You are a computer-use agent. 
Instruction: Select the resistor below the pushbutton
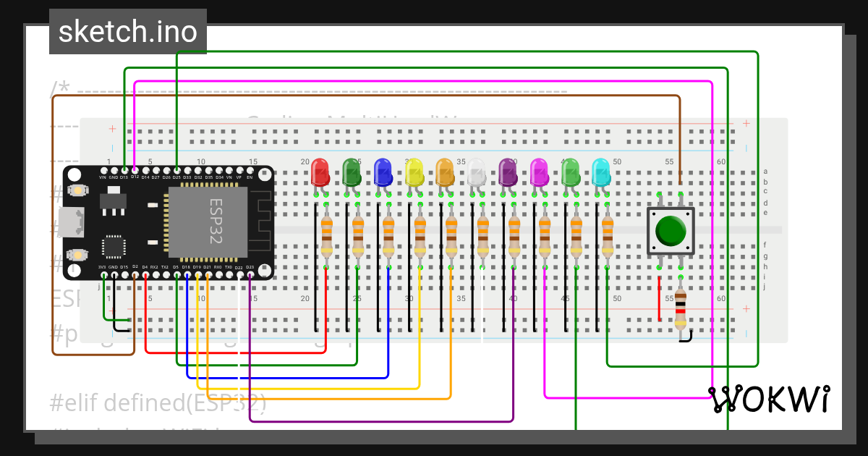point(681,311)
